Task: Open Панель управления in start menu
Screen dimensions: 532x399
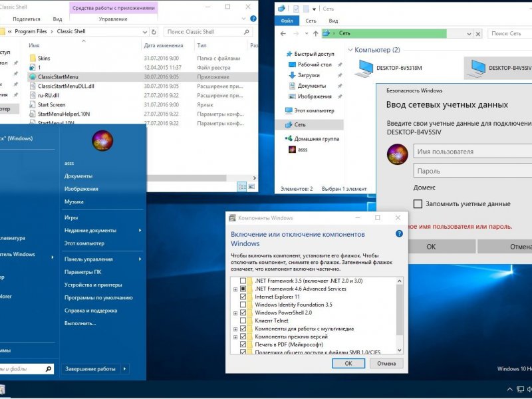Action: [x=102, y=259]
